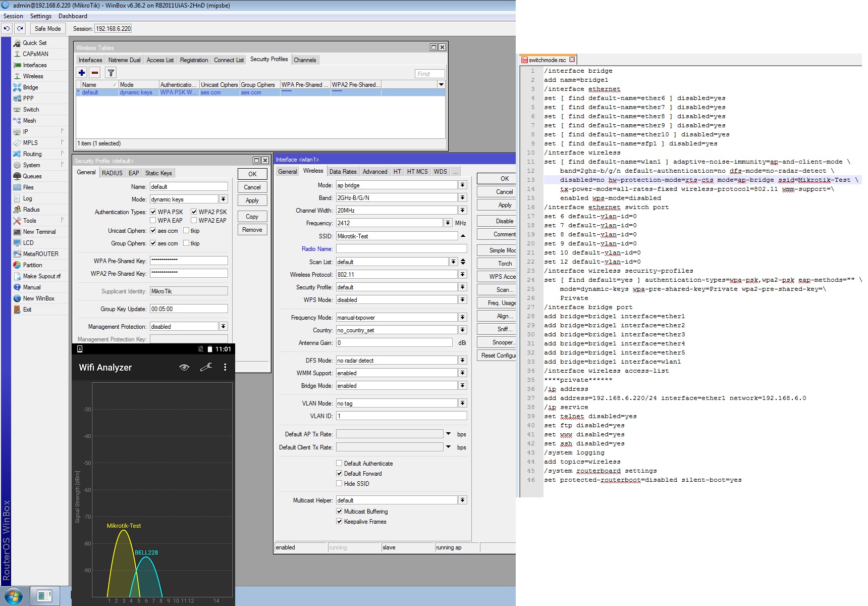This screenshot has height=606, width=868.
Task: Open the three-dot menu in Wifi Analyzer
Action: coord(225,367)
